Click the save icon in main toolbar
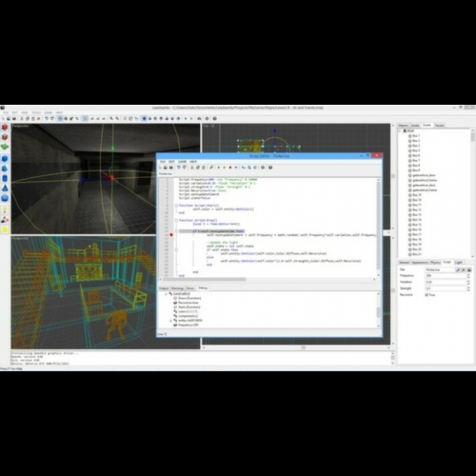 (x=14, y=119)
